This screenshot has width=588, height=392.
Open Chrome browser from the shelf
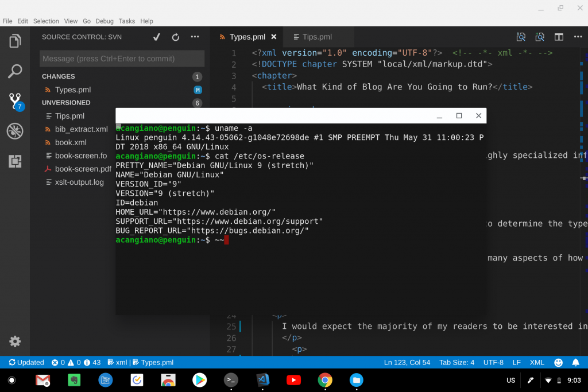(325, 380)
